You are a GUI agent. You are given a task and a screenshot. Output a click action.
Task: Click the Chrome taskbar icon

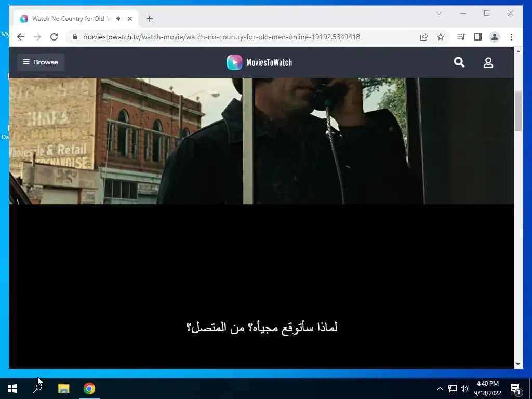point(89,389)
